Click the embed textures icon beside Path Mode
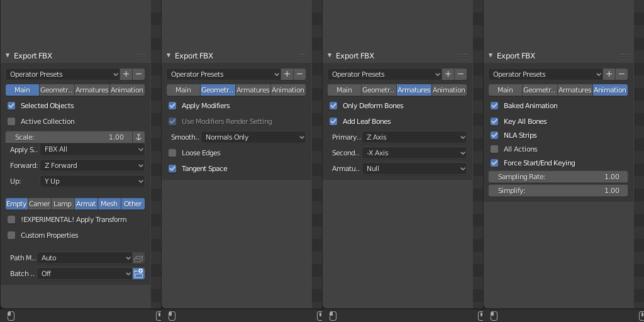The width and height of the screenshot is (644, 322). (139, 258)
